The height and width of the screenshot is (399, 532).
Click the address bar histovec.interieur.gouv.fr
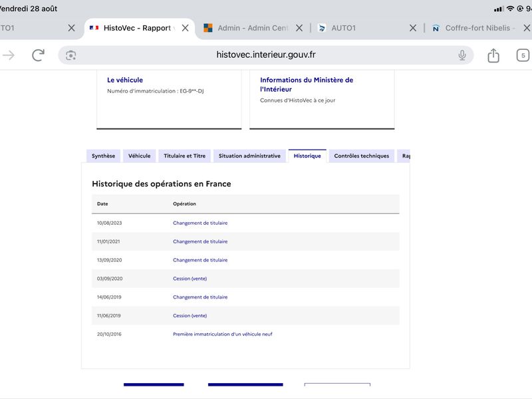266,55
